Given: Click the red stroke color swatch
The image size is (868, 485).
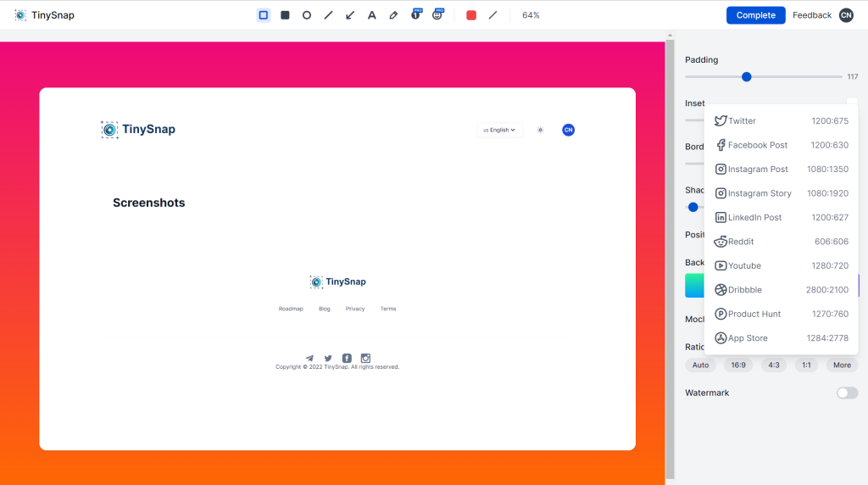Looking at the screenshot, I should [x=471, y=15].
